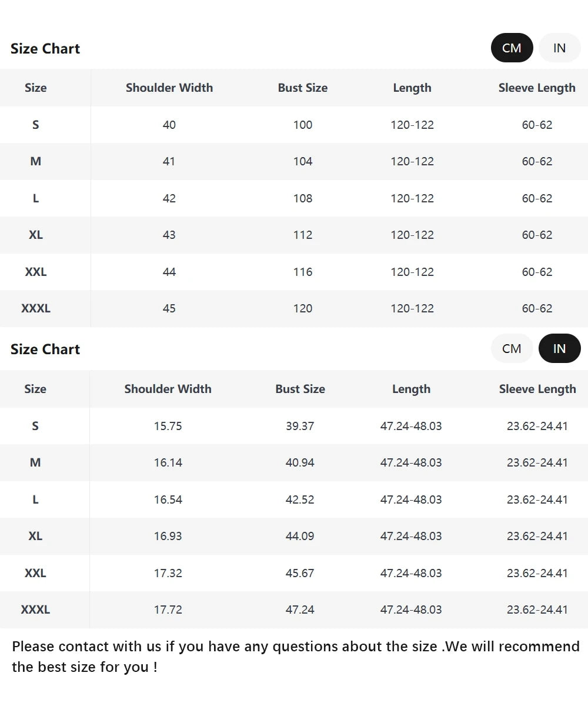Click the shoulder width value 16.14
Viewport: 588px width, 706px height.
[168, 462]
